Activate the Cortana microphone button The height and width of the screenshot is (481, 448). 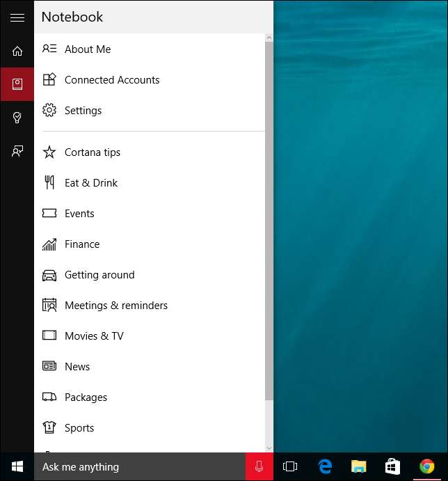(x=259, y=466)
